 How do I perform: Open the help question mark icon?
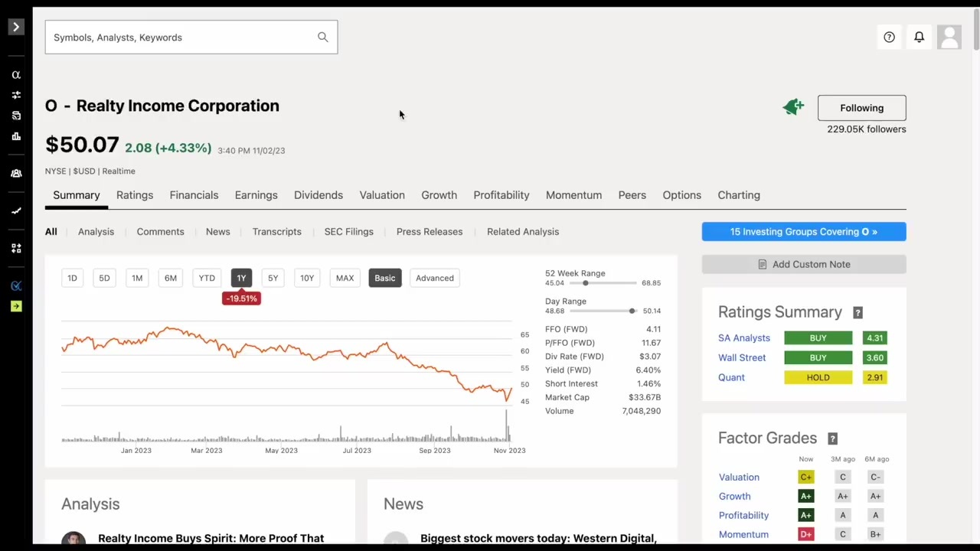tap(889, 37)
